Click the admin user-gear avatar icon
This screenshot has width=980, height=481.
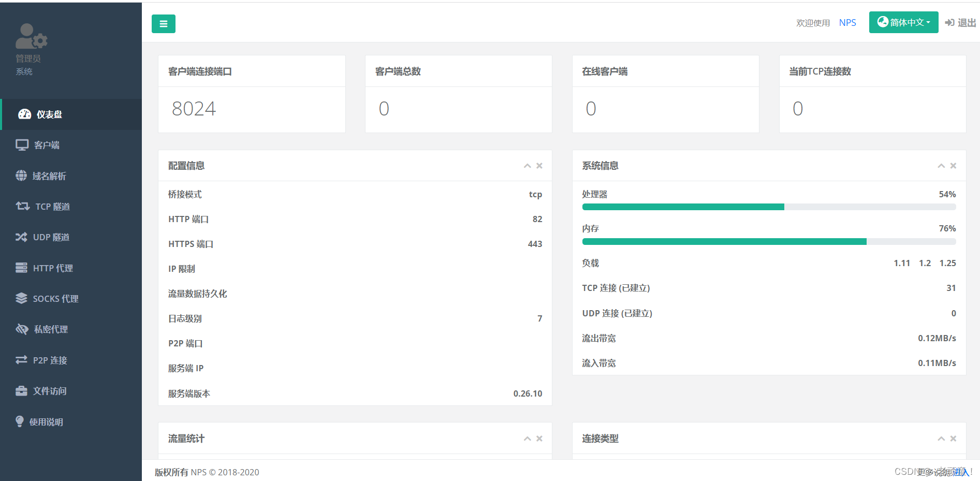[x=31, y=36]
